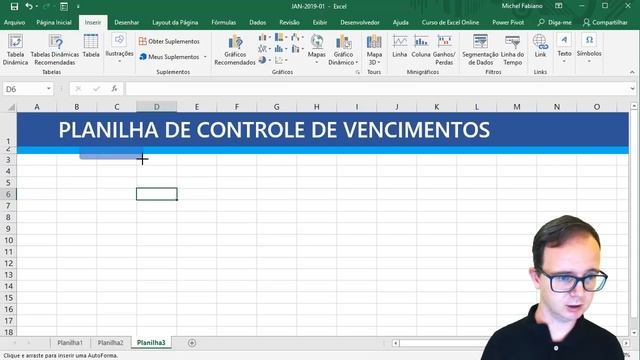
Task: Insert a column or bar chart
Action: tap(263, 37)
